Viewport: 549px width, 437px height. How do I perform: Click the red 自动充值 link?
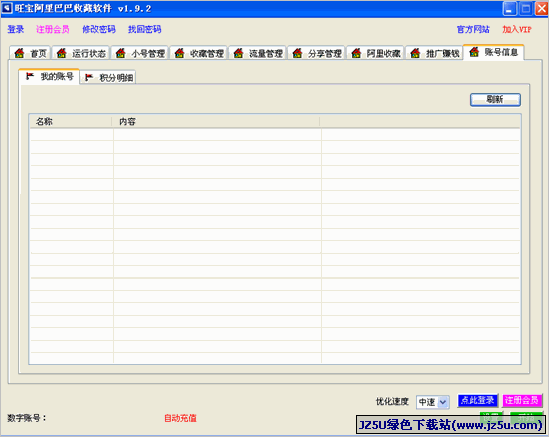click(x=180, y=418)
